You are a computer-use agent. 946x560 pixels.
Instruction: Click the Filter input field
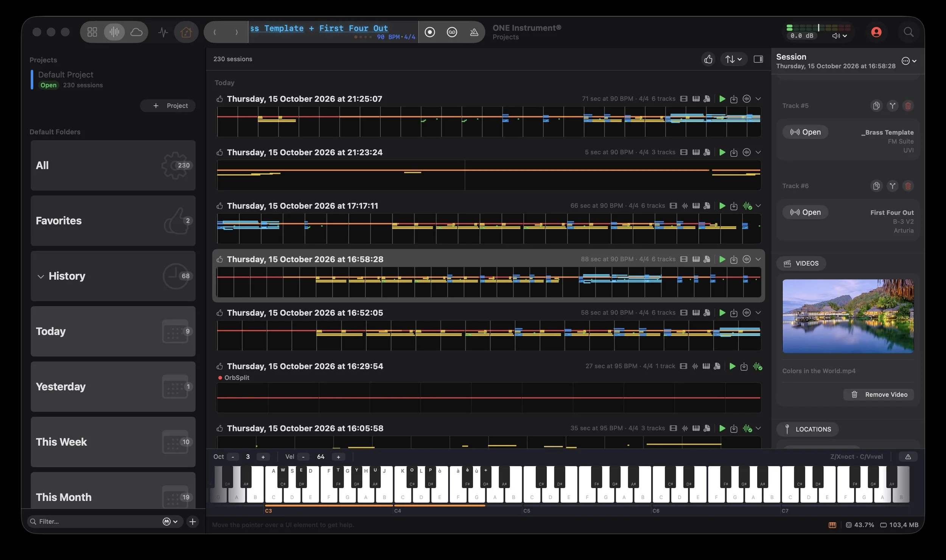(98, 522)
